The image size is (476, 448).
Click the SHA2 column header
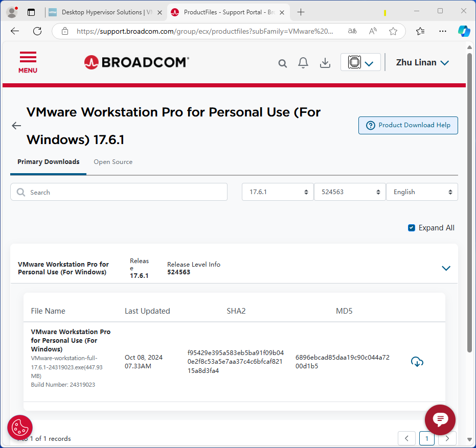(236, 311)
